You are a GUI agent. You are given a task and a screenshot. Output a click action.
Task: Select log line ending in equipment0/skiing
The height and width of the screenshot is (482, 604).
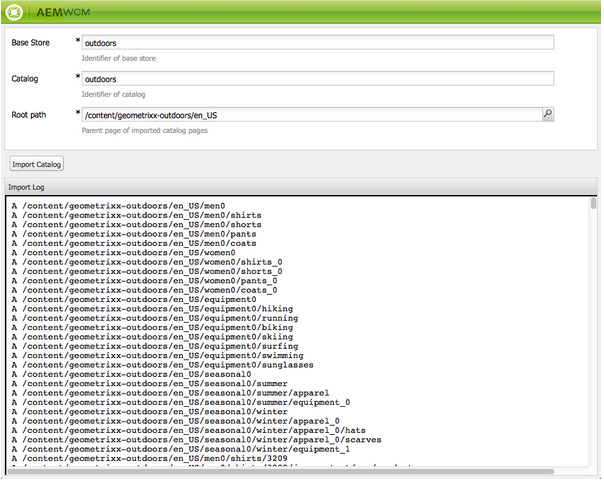152,337
